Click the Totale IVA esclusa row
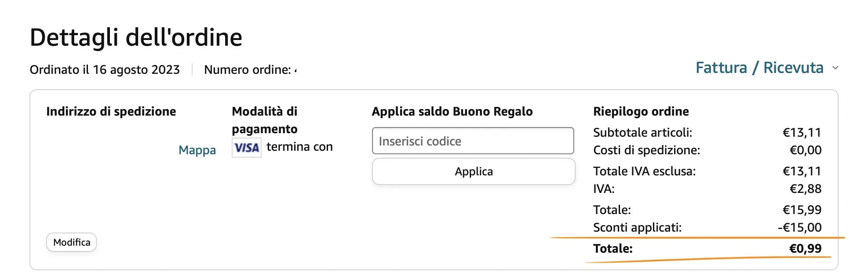This screenshot has height=276, width=868. pos(643,171)
